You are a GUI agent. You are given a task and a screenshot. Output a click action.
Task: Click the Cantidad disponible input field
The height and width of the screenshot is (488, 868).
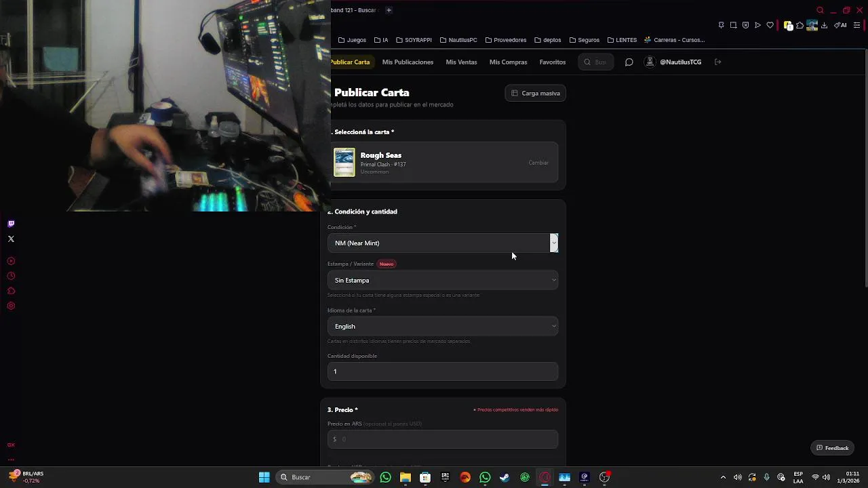tap(443, 371)
